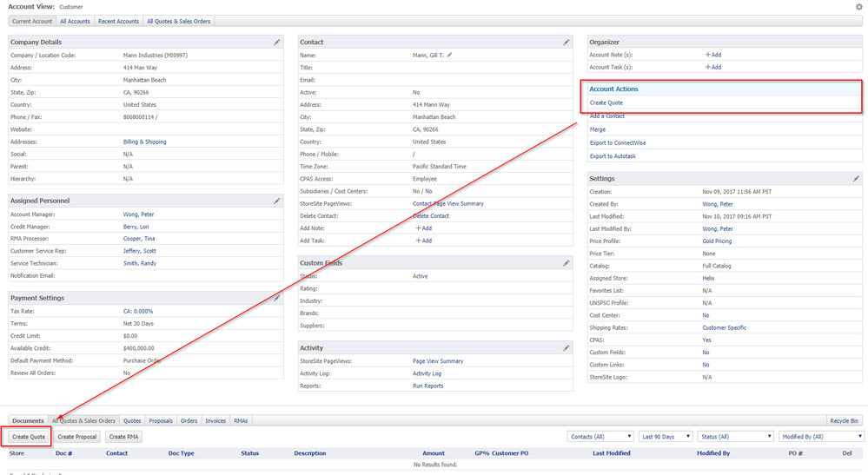868x475 pixels.
Task: Click pencil next to contact name Mann, Gill T.
Action: (450, 55)
